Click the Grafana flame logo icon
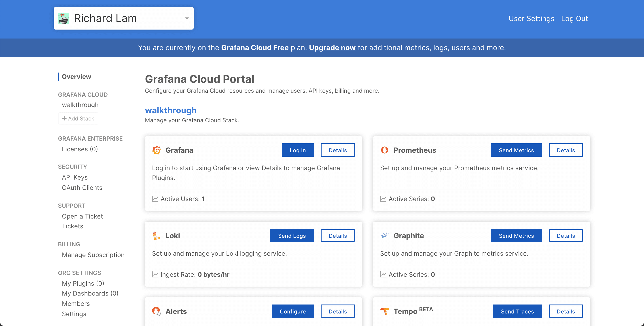The width and height of the screenshot is (644, 326). click(x=157, y=150)
